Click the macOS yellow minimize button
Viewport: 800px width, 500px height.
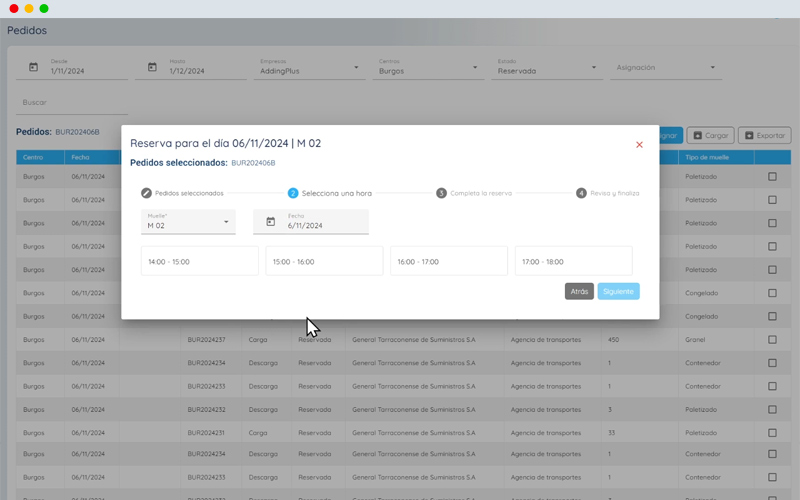[29, 9]
